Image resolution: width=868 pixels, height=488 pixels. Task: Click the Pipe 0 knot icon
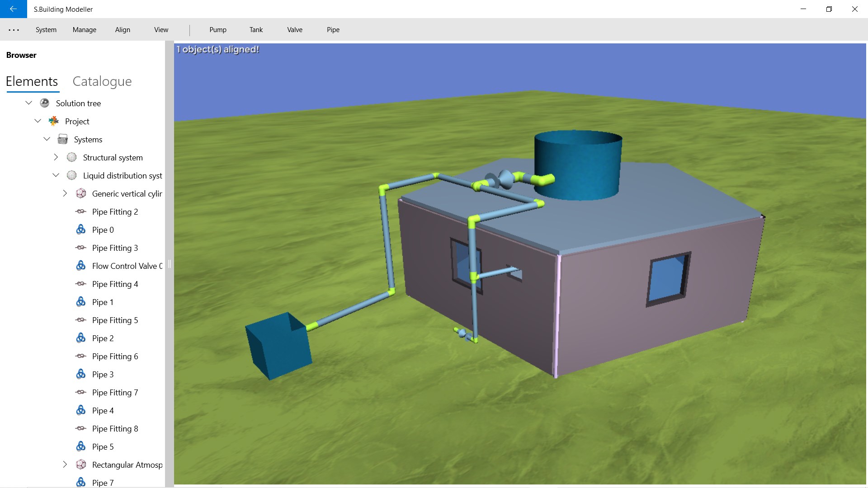pyautogui.click(x=80, y=230)
